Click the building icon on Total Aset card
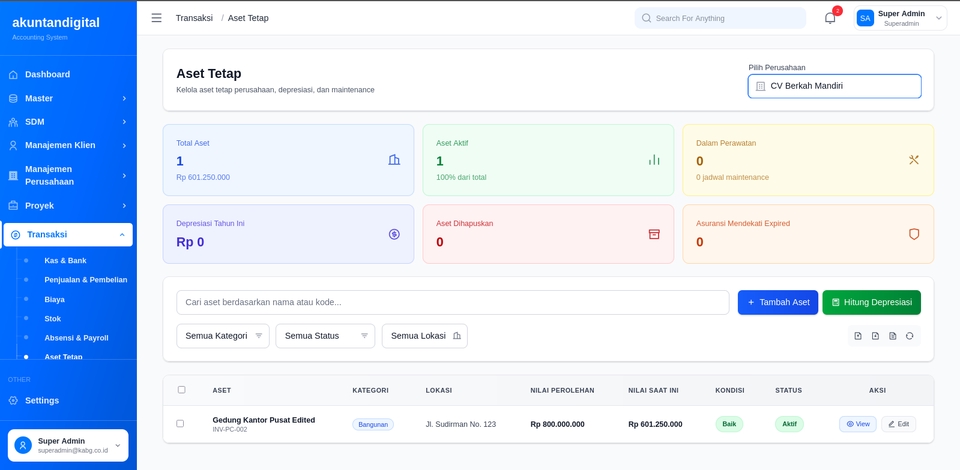The width and height of the screenshot is (960, 470). 394,160
